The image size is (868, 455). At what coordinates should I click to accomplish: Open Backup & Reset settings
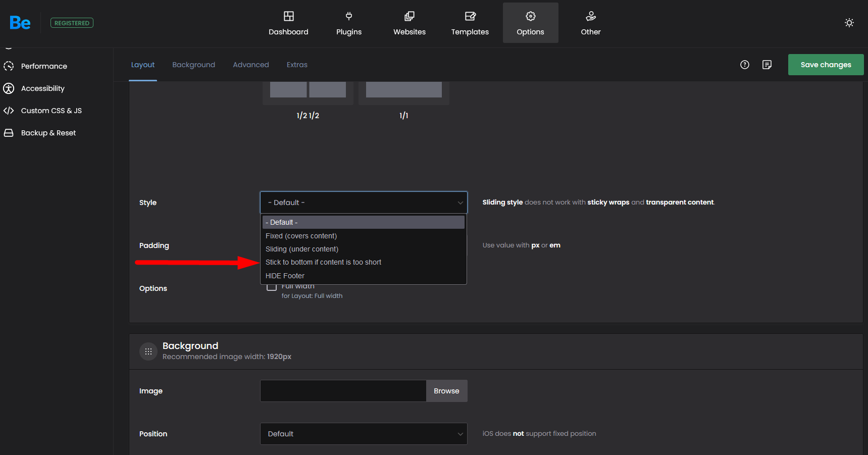pos(48,133)
